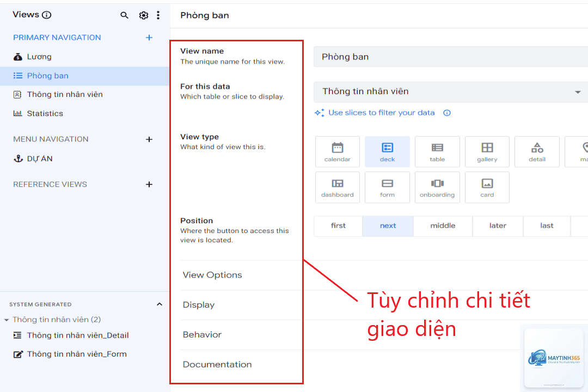Expand the Display section
Image resolution: width=588 pixels, height=392 pixels.
(198, 305)
